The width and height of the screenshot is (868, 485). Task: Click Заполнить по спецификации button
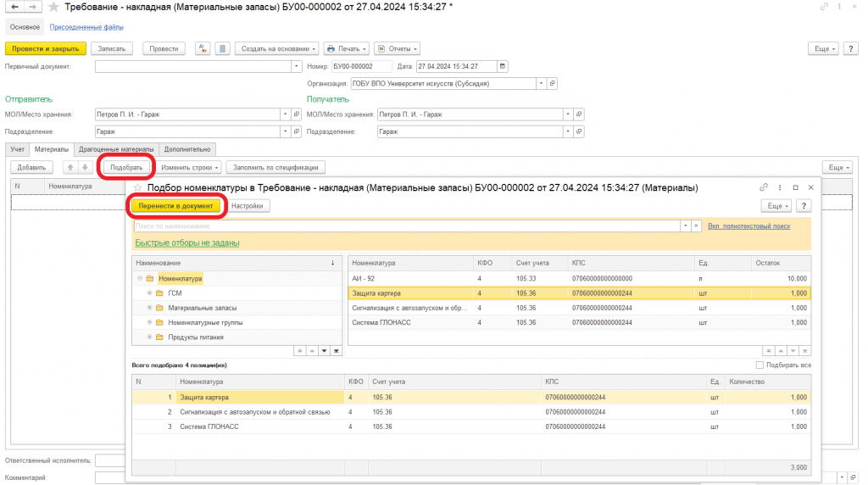click(275, 167)
